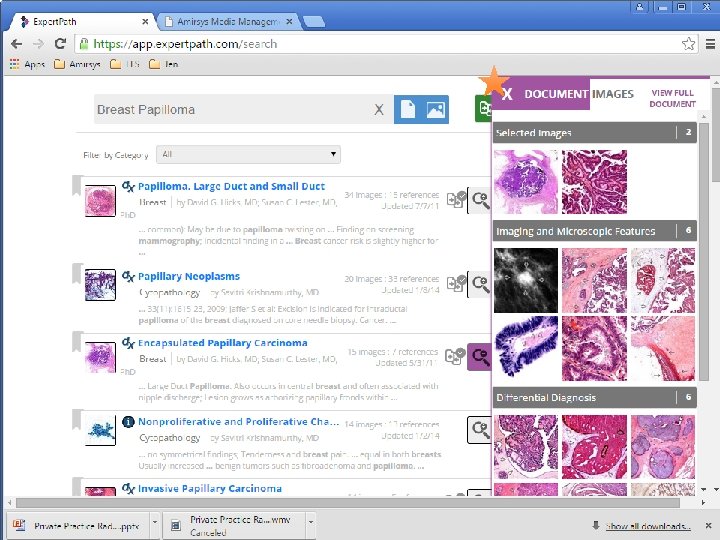The width and height of the screenshot is (720, 540).
Task: Click VIEW FULL DOCUMENT link
Action: (x=672, y=98)
